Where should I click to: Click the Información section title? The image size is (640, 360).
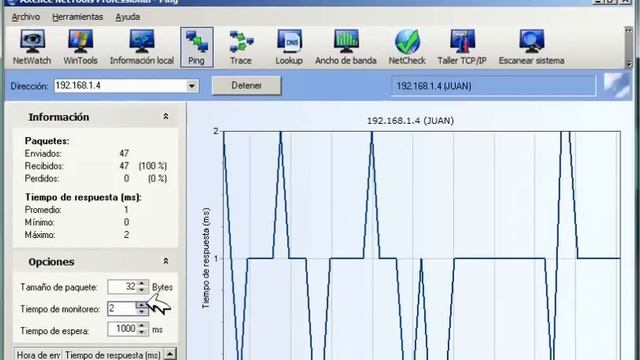click(x=59, y=117)
